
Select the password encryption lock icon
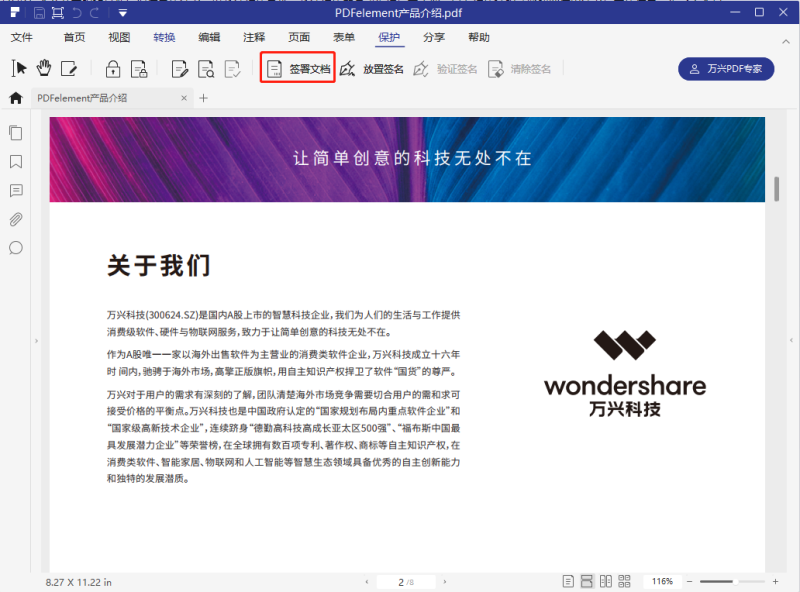pyautogui.click(x=113, y=68)
